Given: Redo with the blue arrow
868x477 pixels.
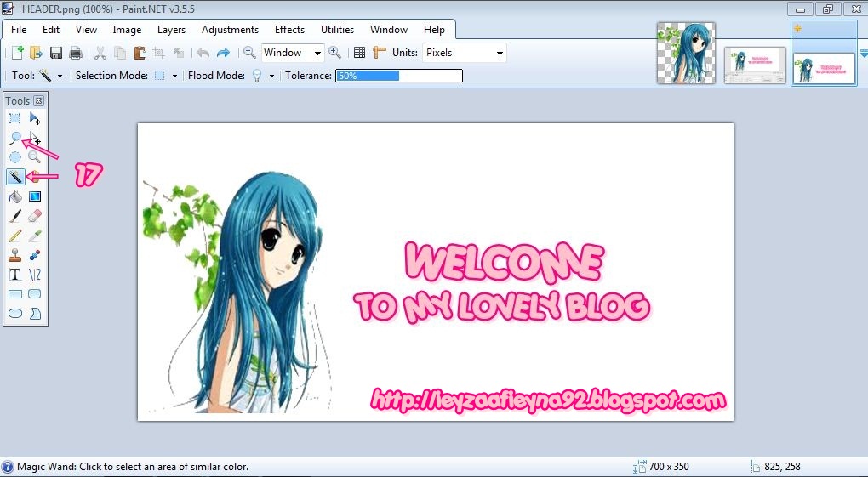Looking at the screenshot, I should 223,53.
